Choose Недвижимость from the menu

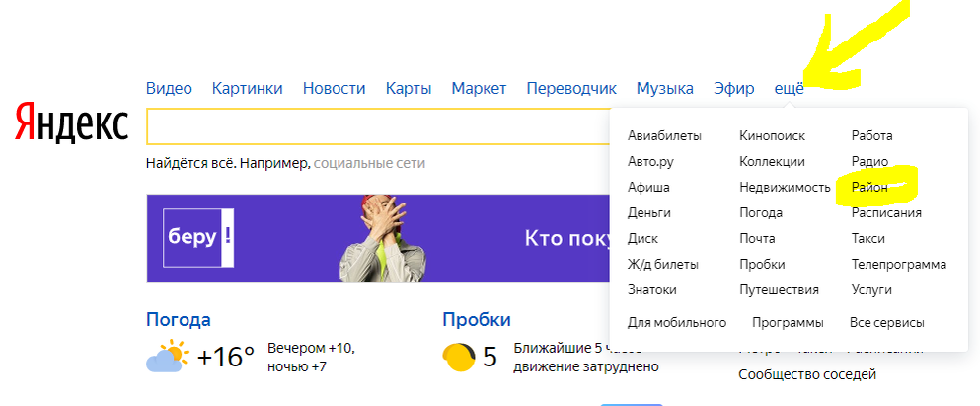click(785, 187)
